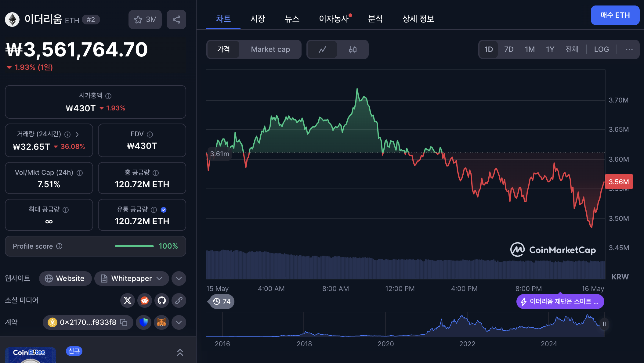Screen dimensions: 644x363
Task: Click the 매수 ETH buy button
Action: [x=615, y=15]
